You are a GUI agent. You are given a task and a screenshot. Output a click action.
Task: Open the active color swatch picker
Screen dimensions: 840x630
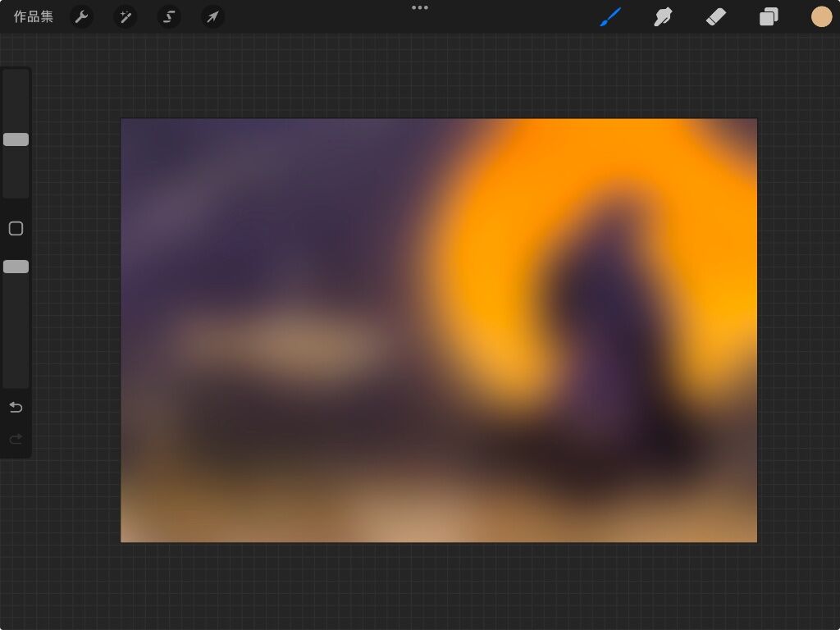pos(821,16)
